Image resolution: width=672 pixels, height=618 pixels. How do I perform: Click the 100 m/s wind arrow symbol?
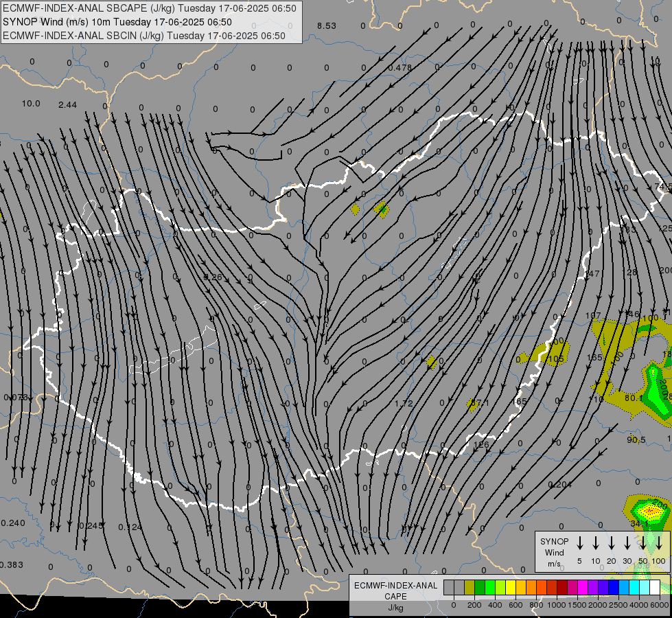click(x=659, y=542)
